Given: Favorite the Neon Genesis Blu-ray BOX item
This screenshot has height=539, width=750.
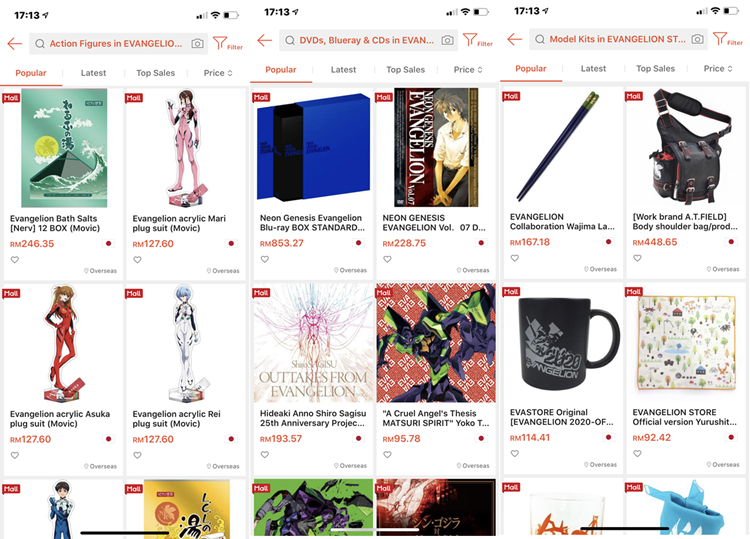Looking at the screenshot, I should pyautogui.click(x=265, y=259).
